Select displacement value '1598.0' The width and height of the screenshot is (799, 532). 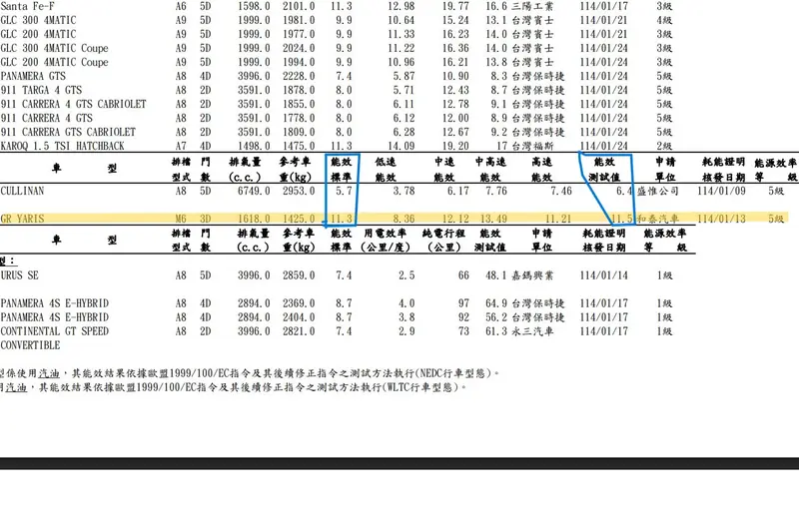tap(254, 6)
